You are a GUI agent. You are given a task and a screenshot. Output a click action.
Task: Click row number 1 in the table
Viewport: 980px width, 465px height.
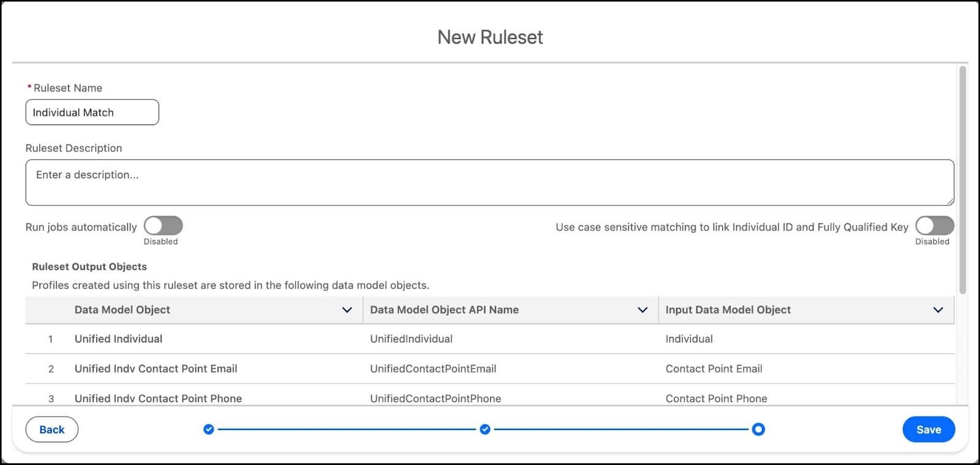point(50,339)
